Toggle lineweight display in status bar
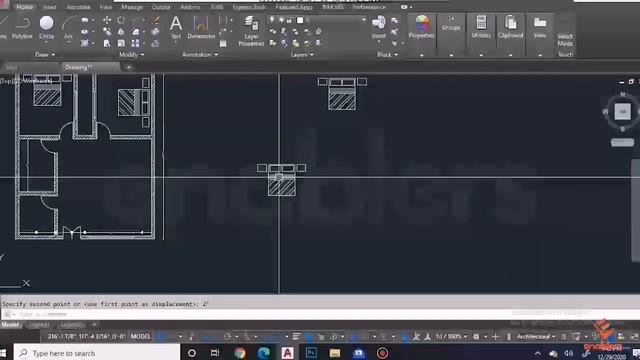The height and width of the screenshot is (360, 640). [x=296, y=336]
